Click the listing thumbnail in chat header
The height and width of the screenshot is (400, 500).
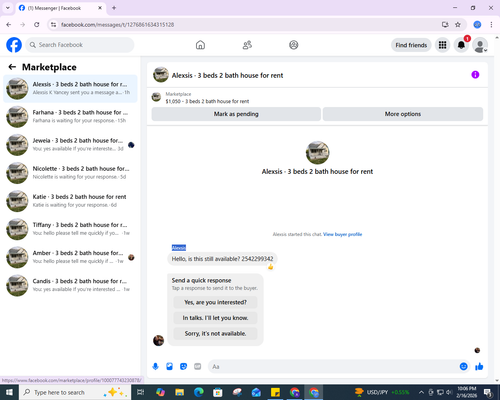click(161, 75)
